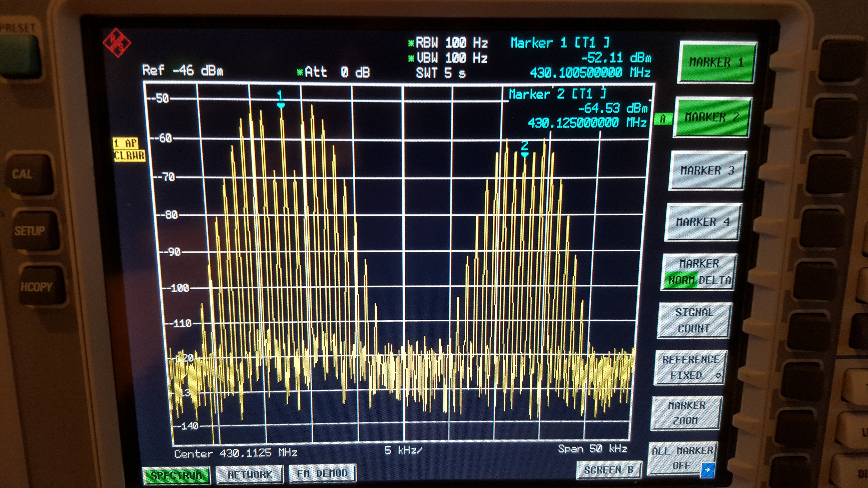Go to next softkey menu page arrow
The height and width of the screenshot is (488, 868).
[x=707, y=470]
